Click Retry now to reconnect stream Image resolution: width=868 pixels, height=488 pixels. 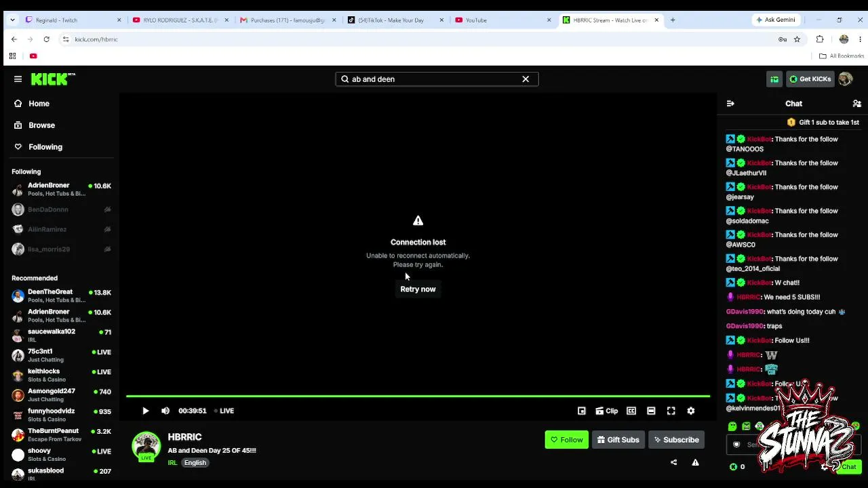418,289
